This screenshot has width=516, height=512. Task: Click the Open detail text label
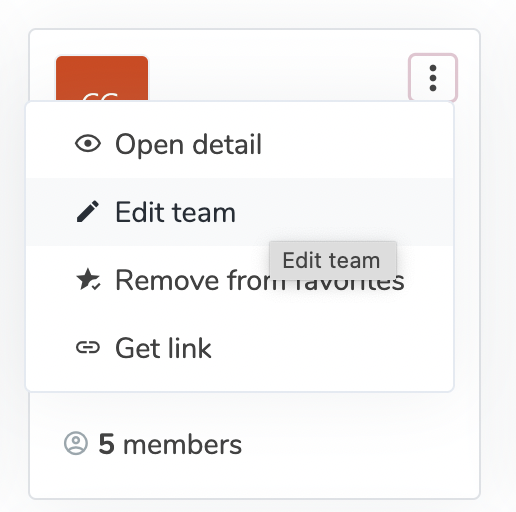[188, 144]
